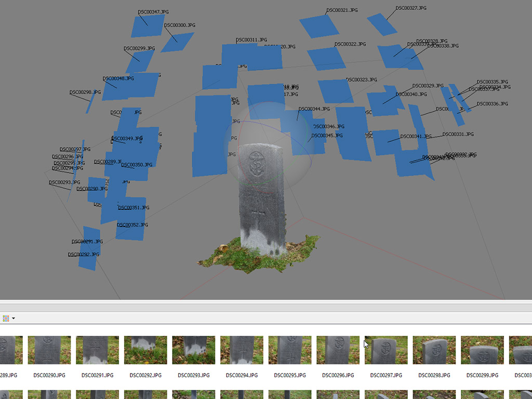Viewport: 532px width, 399px height.
Task: Click the DSC00300.JPG camera label in 3D view
Action: (180, 25)
